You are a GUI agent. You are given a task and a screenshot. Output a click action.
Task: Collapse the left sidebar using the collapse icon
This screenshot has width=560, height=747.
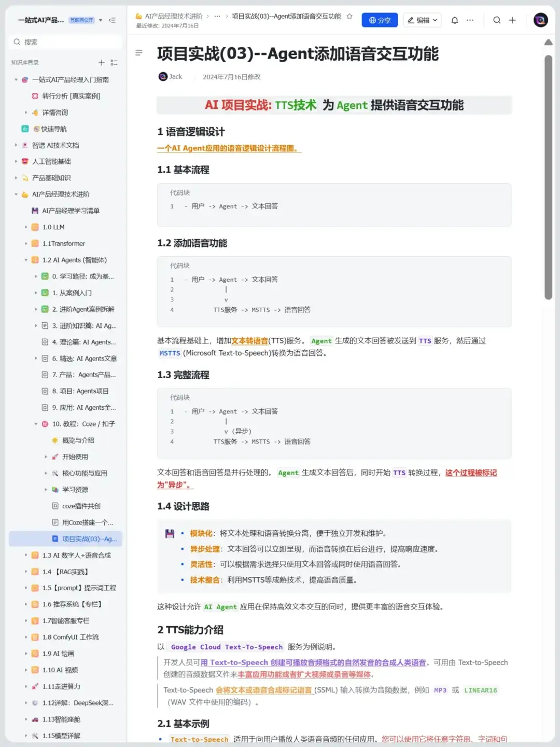[113, 20]
